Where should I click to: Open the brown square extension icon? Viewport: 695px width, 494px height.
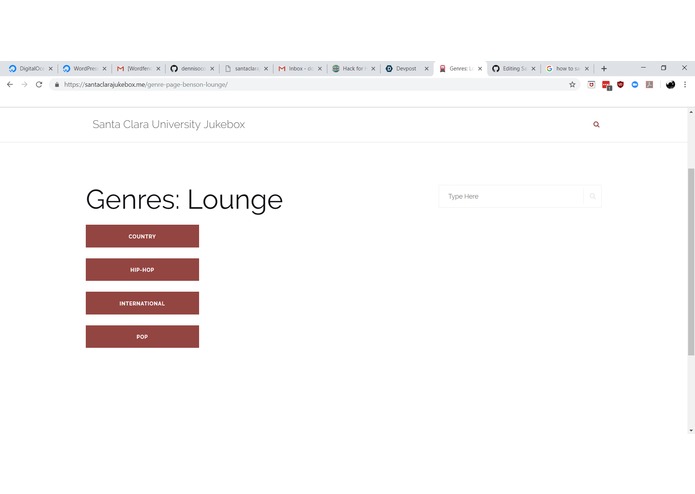[649, 84]
